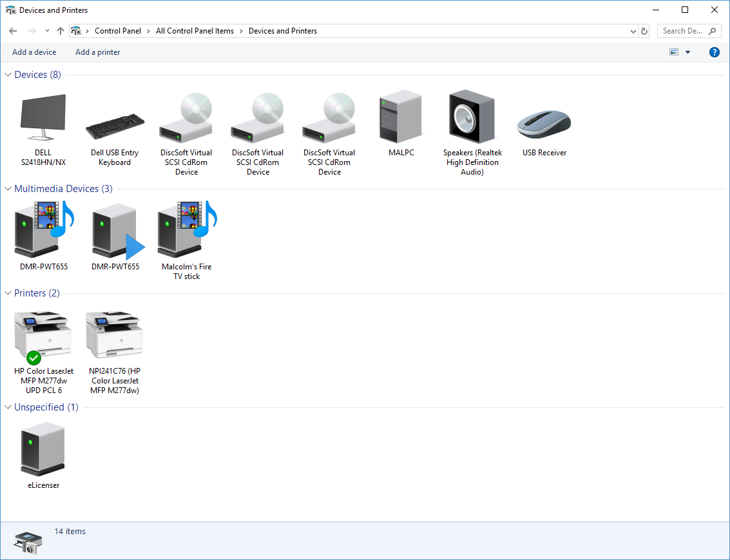Viewport: 730px width, 560px height.
Task: Select the MALPC computer icon
Action: [x=401, y=117]
